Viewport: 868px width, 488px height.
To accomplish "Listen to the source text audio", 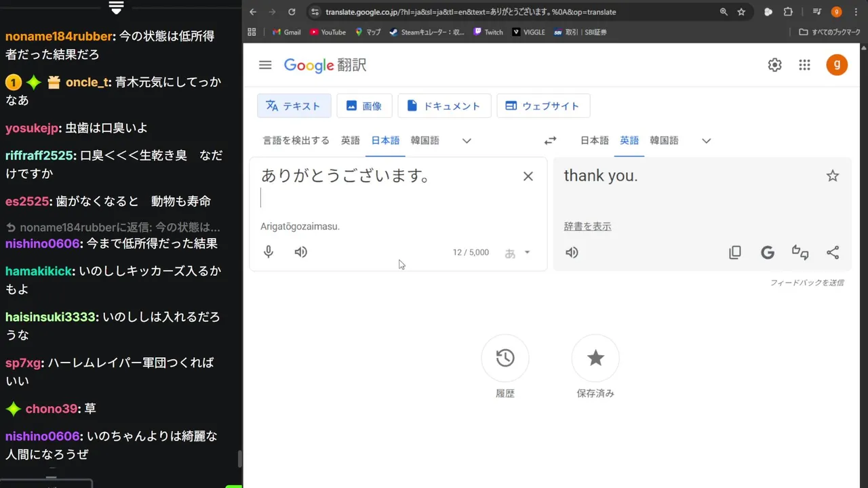I will (x=301, y=252).
